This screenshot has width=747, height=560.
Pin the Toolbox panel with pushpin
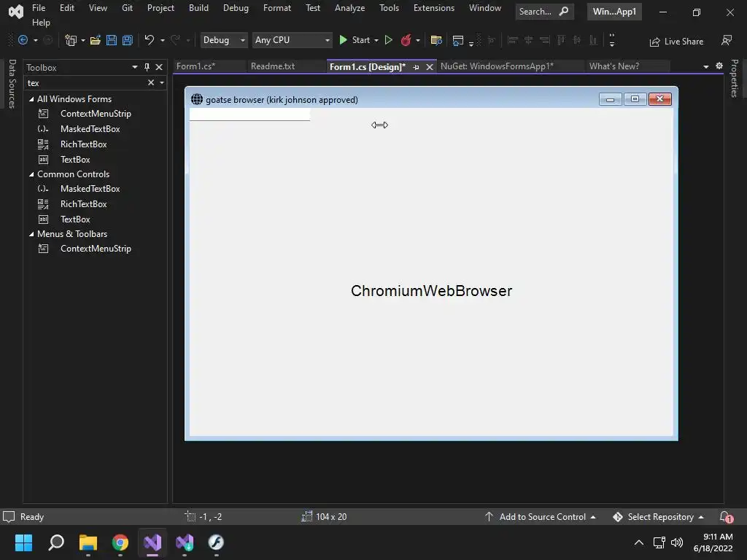(147, 67)
